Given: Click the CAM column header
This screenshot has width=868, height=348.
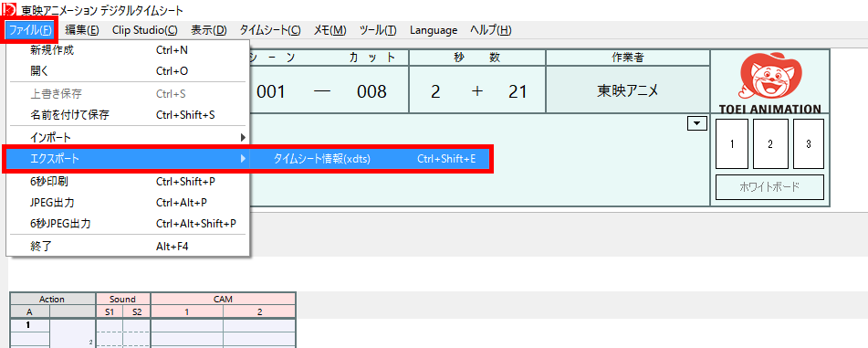Looking at the screenshot, I should [223, 300].
